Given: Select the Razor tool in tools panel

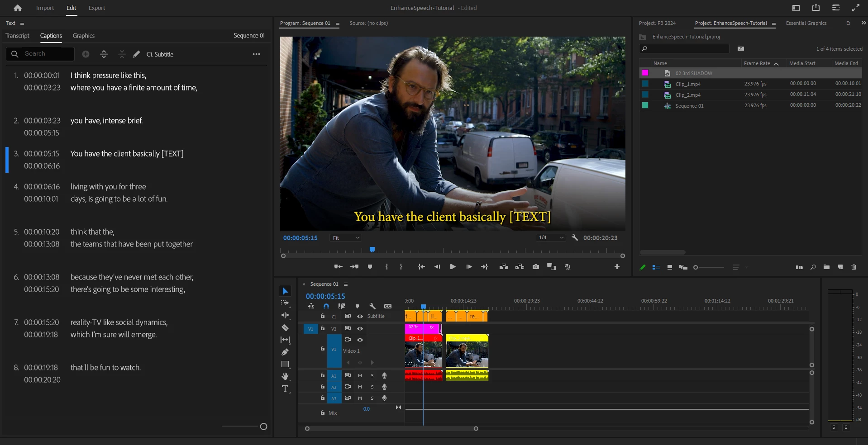Looking at the screenshot, I should pos(285,327).
